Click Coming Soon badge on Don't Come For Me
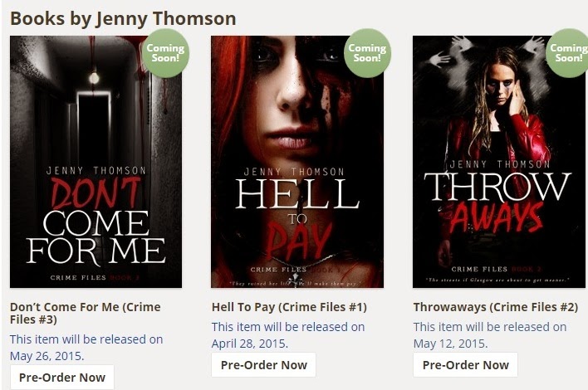Viewport: 588px width, 390px height. point(165,53)
